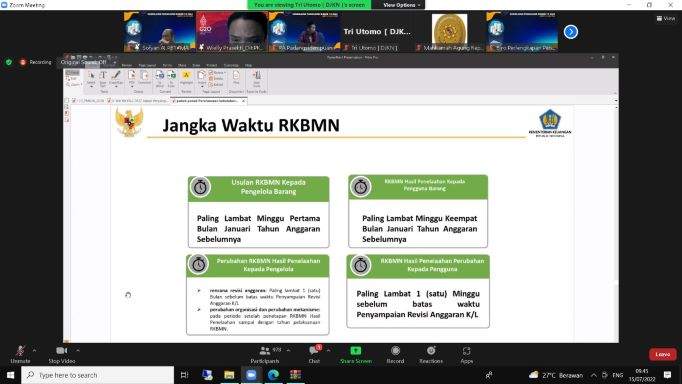Open the View Options dropdown
The height and width of the screenshot is (384, 682).
pos(401,5)
